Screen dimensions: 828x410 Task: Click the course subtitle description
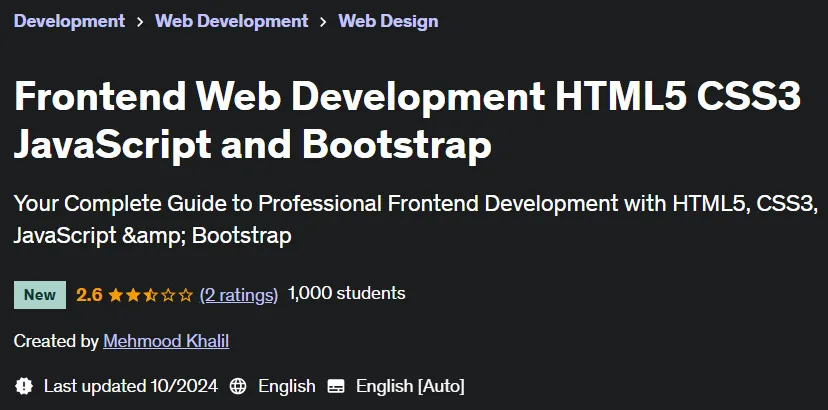[416, 219]
